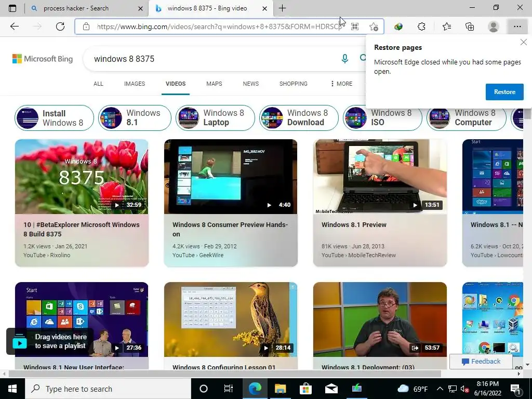This screenshot has height=399, width=532.
Task: Click the horizontal scrollbar at page bottom
Action: pos(224,374)
